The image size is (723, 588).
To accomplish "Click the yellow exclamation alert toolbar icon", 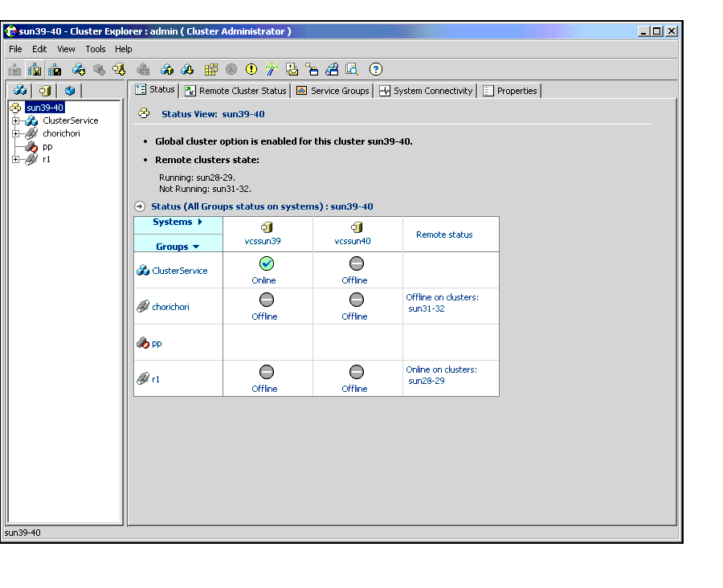I will [x=251, y=69].
